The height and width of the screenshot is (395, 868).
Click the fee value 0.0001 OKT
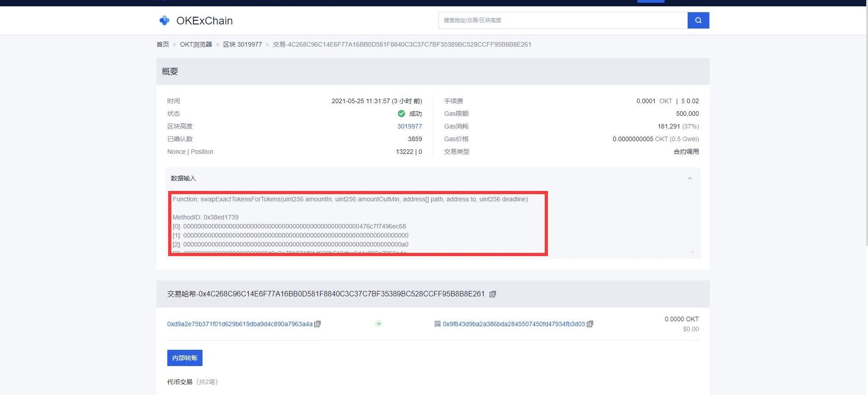(x=654, y=101)
